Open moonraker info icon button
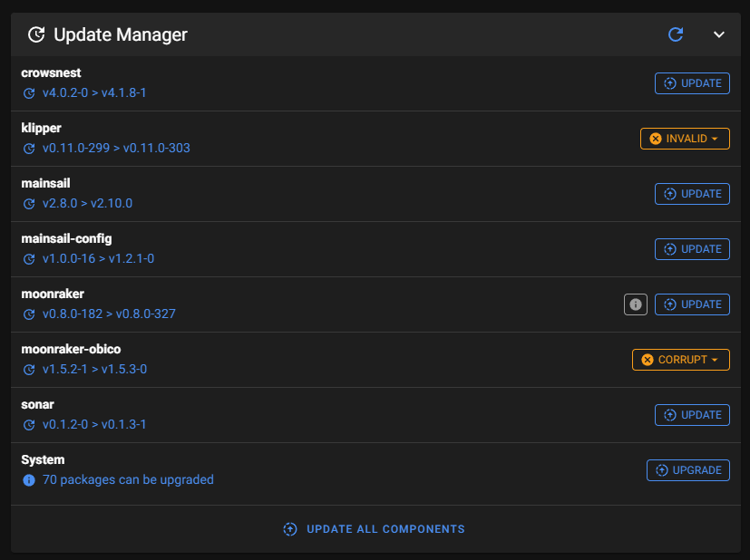 [635, 304]
